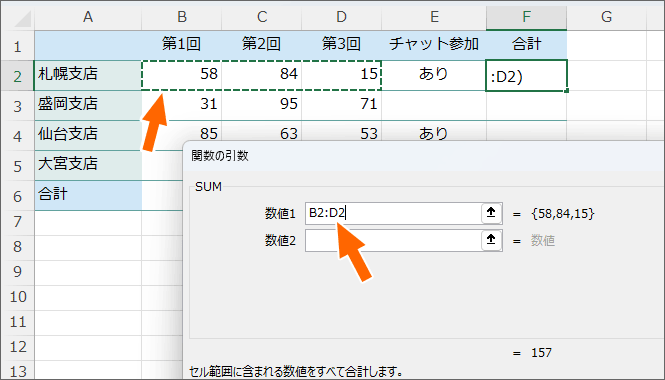Select row 12 header
This screenshot has height=380, width=665.
coord(17,347)
